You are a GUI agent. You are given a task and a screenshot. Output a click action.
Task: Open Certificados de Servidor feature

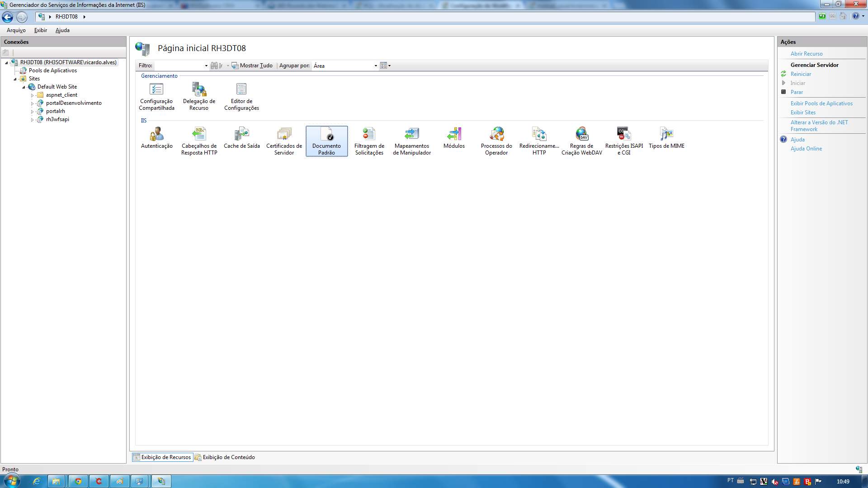(284, 141)
